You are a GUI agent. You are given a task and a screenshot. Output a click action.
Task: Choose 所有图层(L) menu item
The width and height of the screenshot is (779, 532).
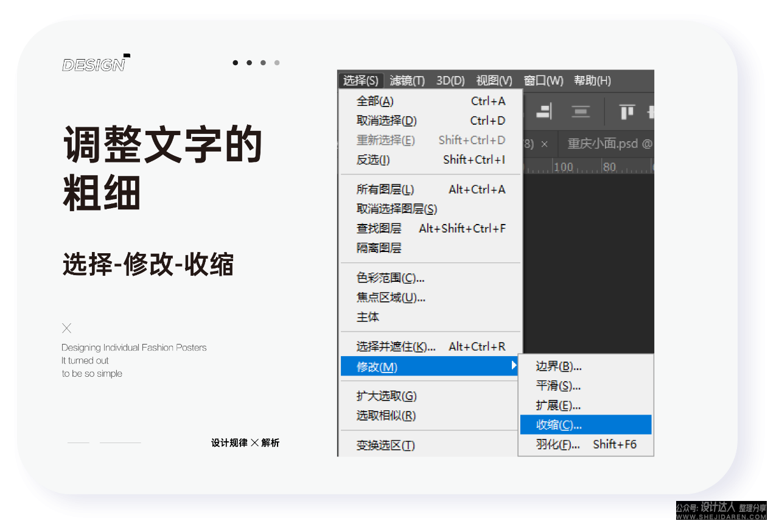[430, 189]
